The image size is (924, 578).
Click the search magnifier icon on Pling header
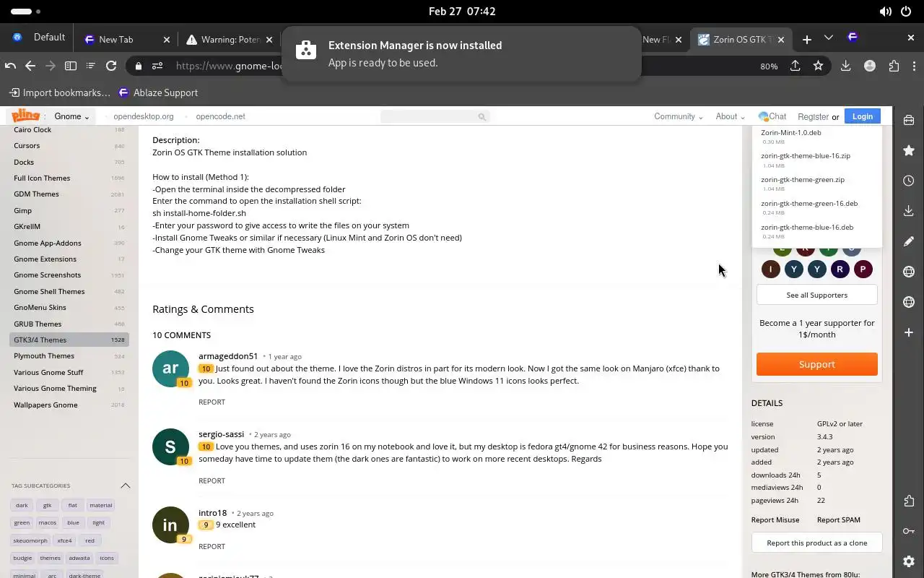pos(481,116)
